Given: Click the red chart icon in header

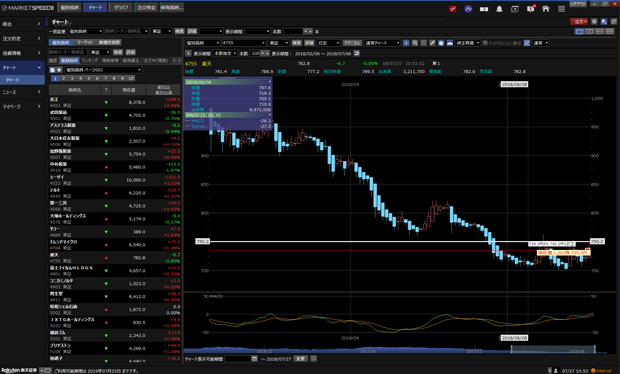Looking at the screenshot, I should click(453, 9).
